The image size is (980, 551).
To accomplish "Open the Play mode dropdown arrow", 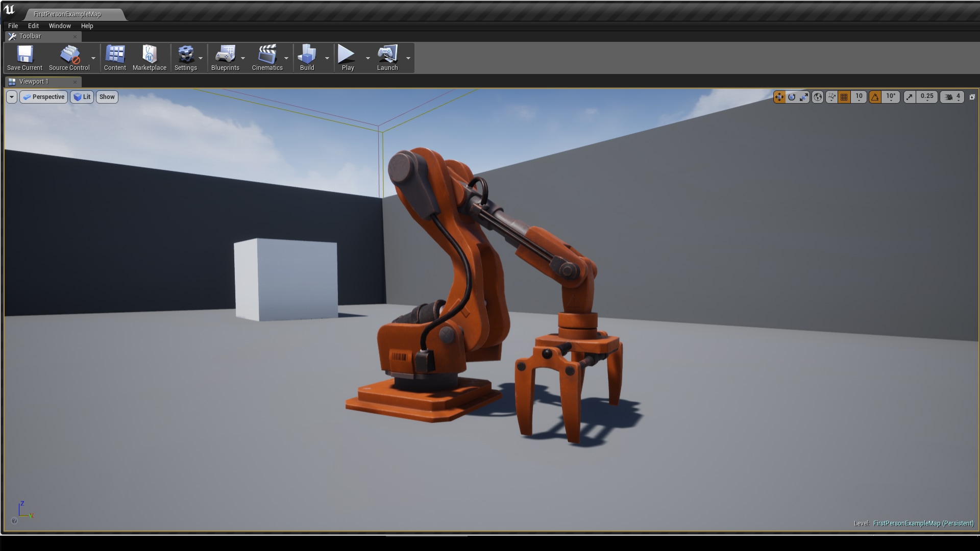I will (x=369, y=58).
